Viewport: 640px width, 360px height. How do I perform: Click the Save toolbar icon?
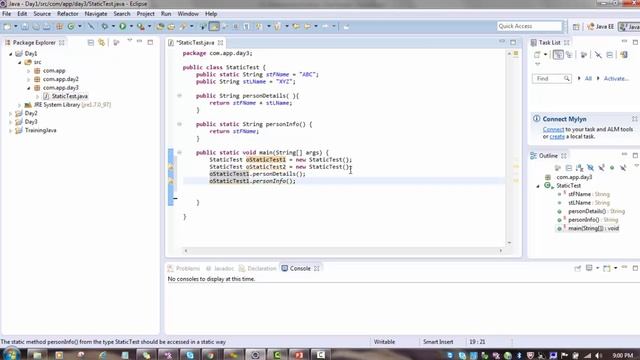click(x=25, y=27)
